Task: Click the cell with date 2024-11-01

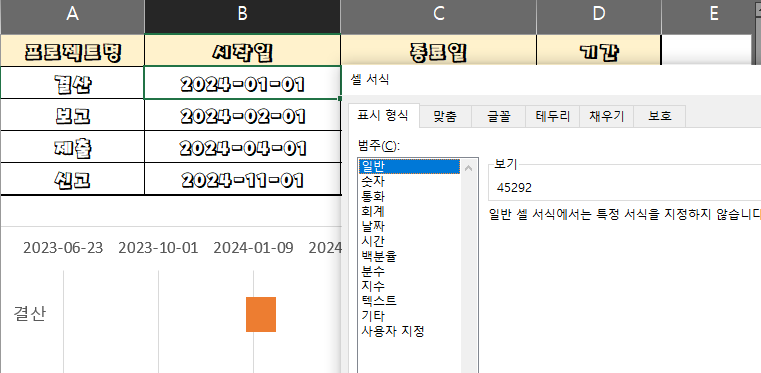Action: (x=243, y=179)
